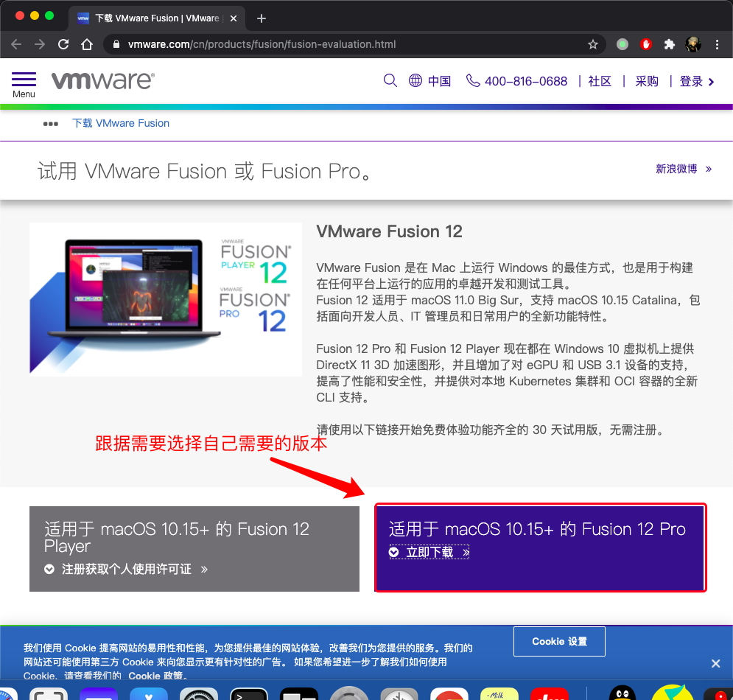Click 登录 to sign in

click(697, 81)
